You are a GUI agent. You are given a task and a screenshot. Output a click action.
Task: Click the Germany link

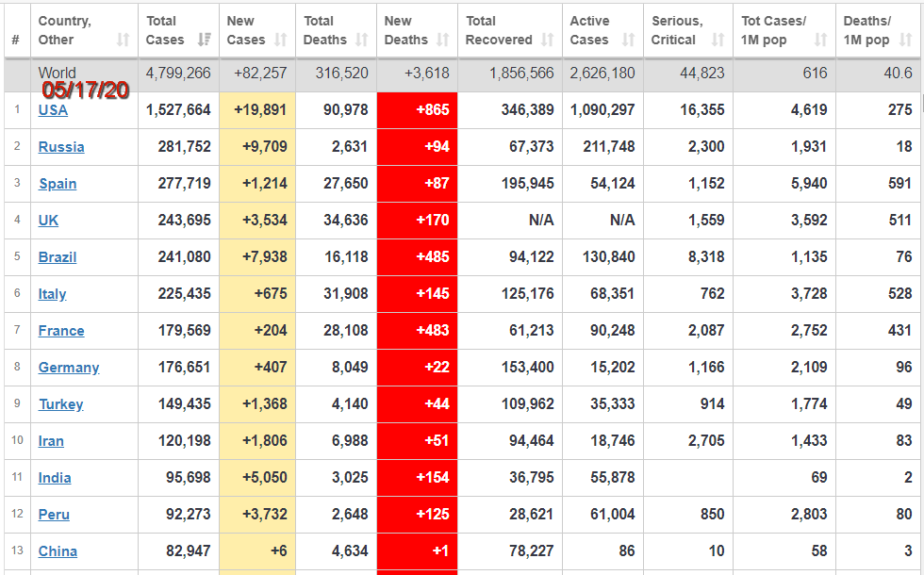coord(69,368)
